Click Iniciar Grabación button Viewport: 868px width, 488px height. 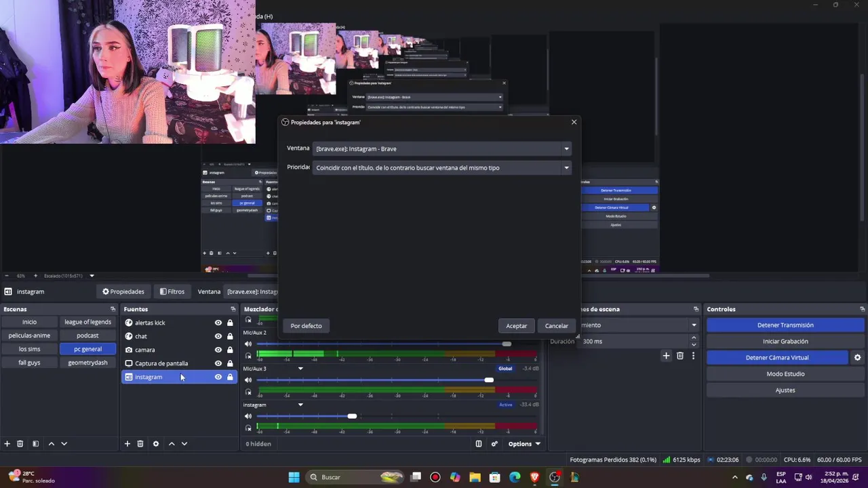785,342
